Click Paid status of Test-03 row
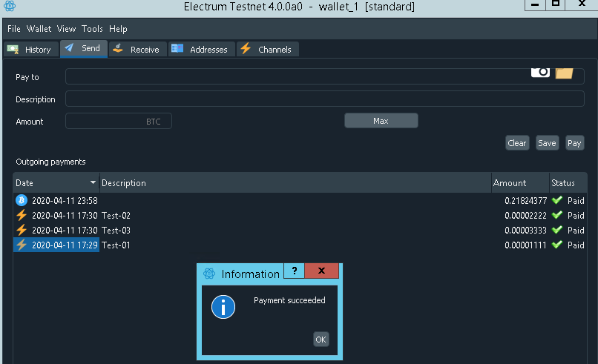Screen dimensions: 598x364 point(576,231)
